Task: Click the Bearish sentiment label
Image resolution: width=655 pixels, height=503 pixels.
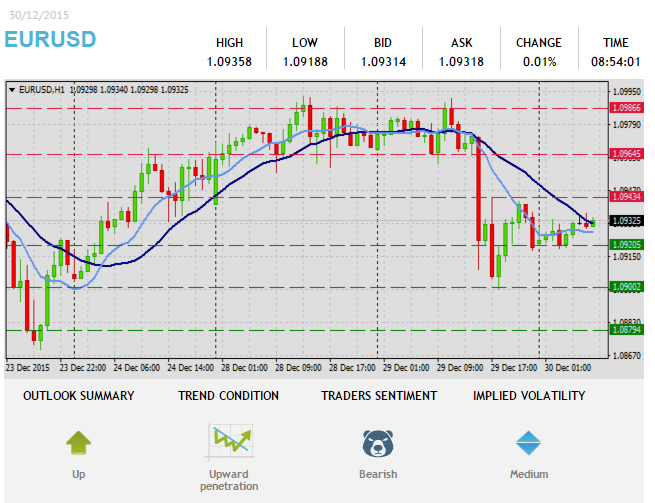Action: tap(378, 474)
